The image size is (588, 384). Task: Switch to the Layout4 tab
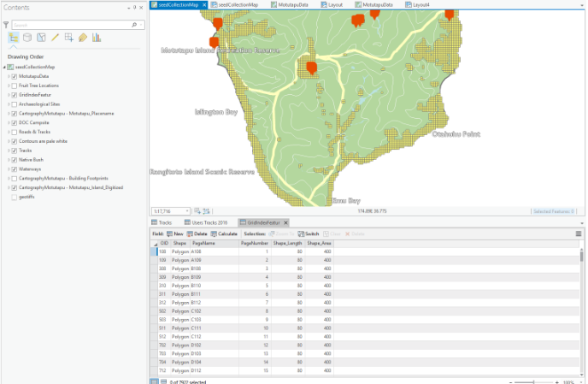417,5
